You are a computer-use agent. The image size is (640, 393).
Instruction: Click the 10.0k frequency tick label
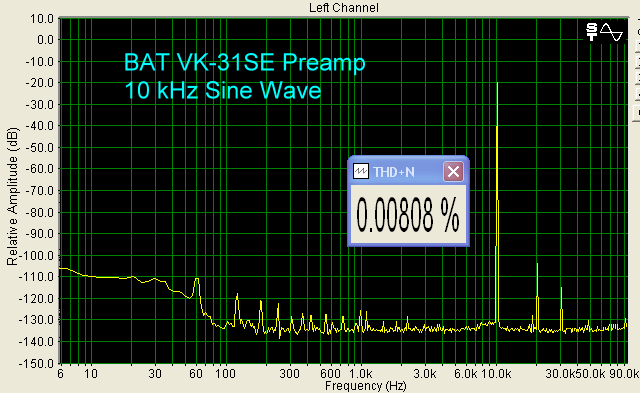tap(496, 373)
